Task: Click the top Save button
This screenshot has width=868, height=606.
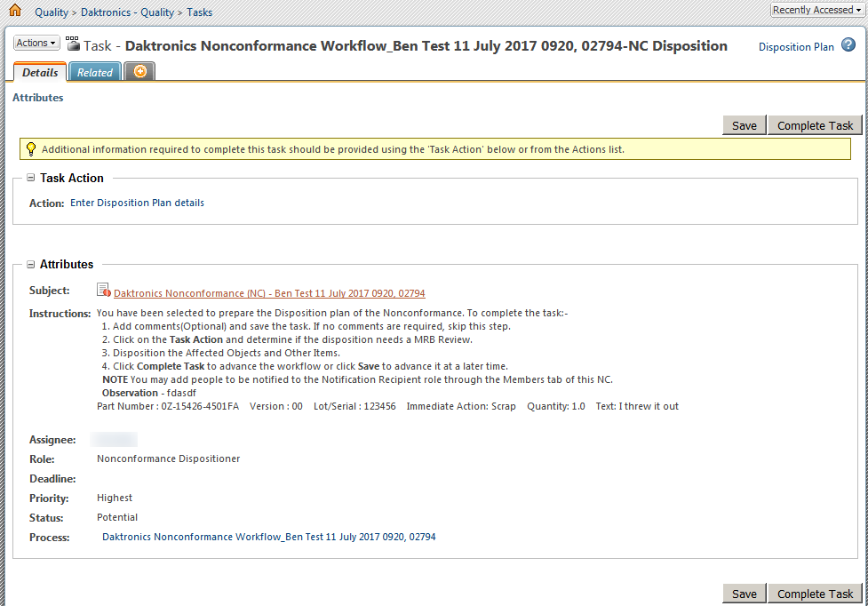Action: pyautogui.click(x=744, y=125)
